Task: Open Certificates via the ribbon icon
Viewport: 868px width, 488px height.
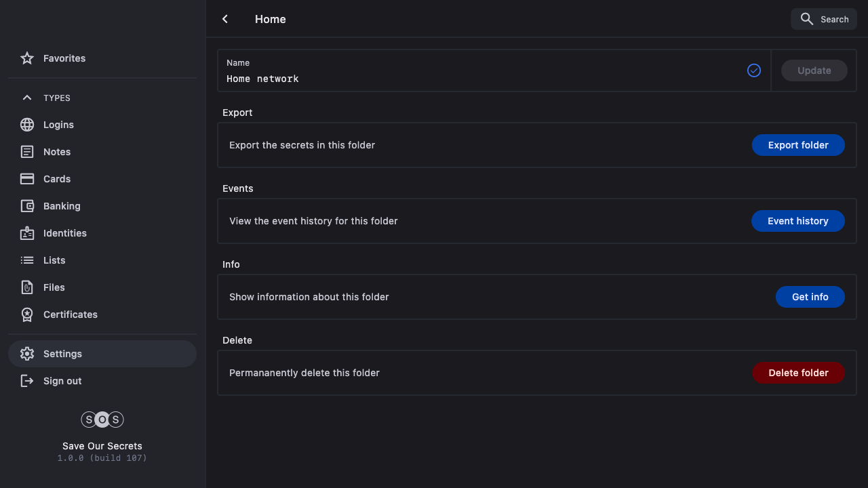Action: pos(27,314)
